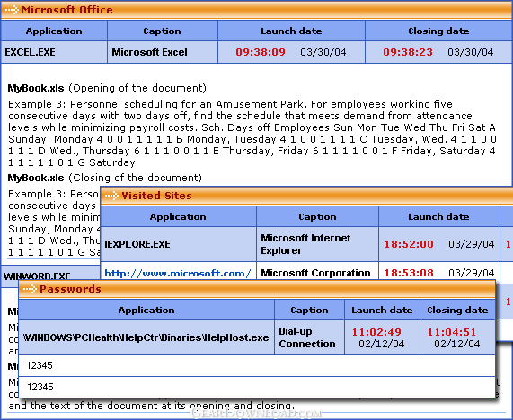Select the EXCEL.EXE application cell
513x420 pixels.
point(54,52)
